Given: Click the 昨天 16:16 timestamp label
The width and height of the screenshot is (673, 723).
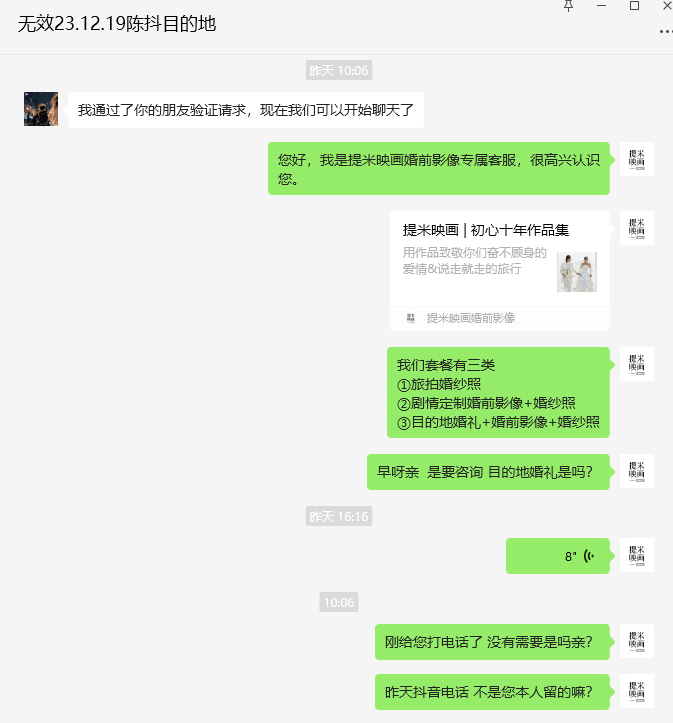Looking at the screenshot, I should 339,516.
